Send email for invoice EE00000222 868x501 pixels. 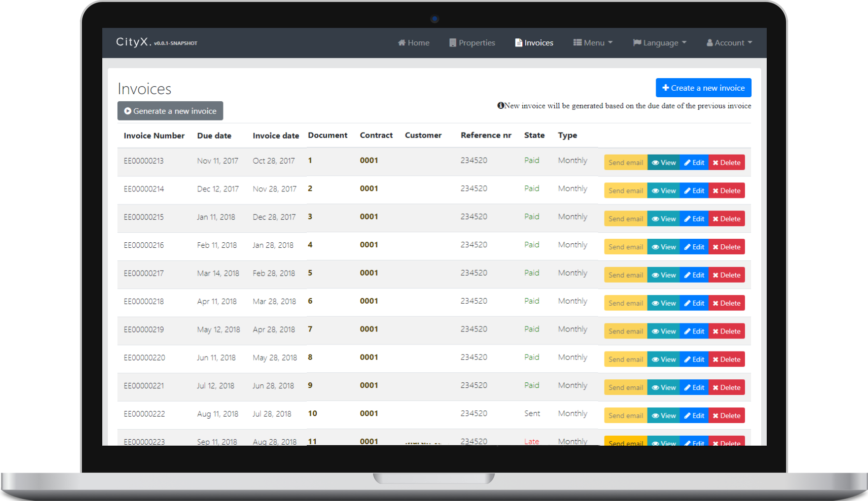click(x=625, y=415)
